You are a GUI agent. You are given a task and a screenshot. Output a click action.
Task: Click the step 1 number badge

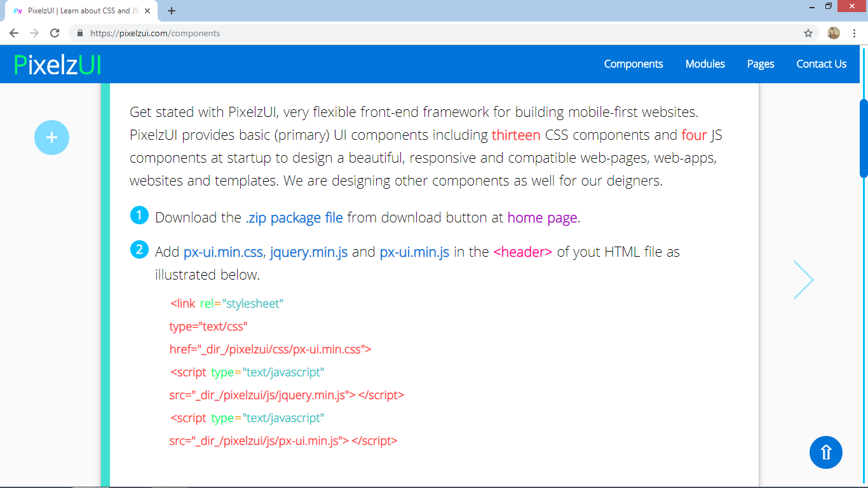pos(139,215)
